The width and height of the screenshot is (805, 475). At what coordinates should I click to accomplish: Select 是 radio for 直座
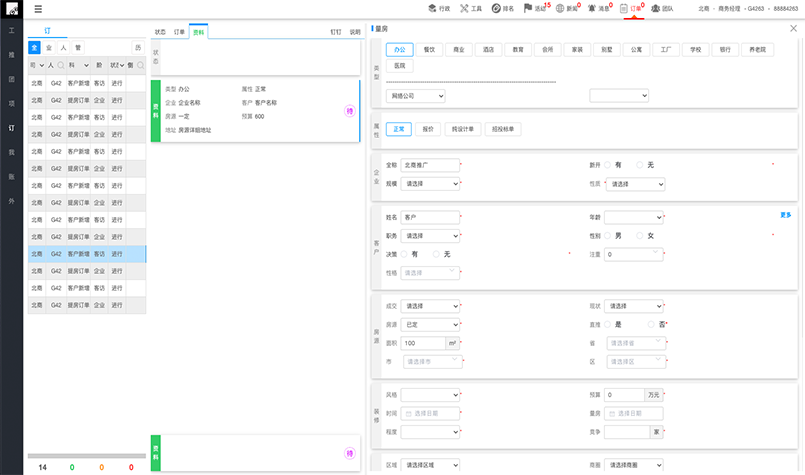(x=606, y=325)
